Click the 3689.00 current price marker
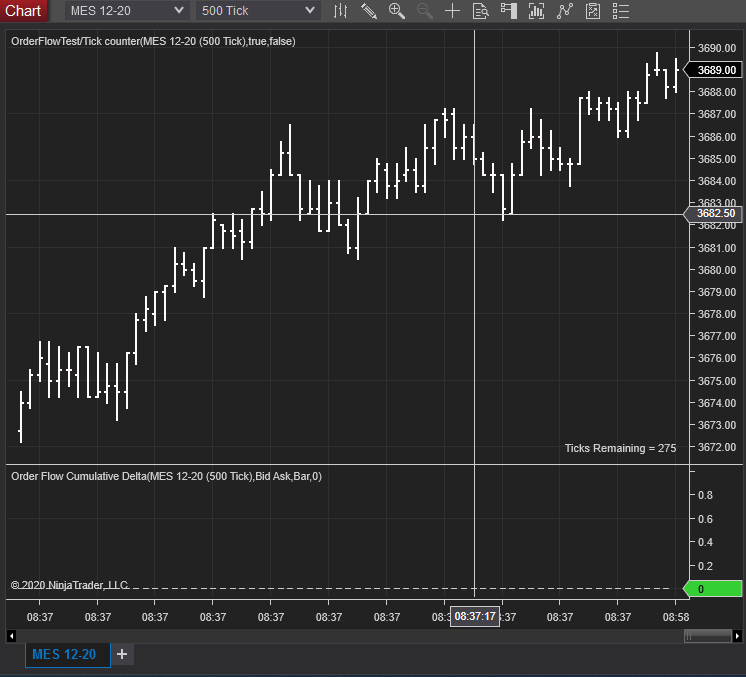The image size is (746, 677). pos(713,70)
